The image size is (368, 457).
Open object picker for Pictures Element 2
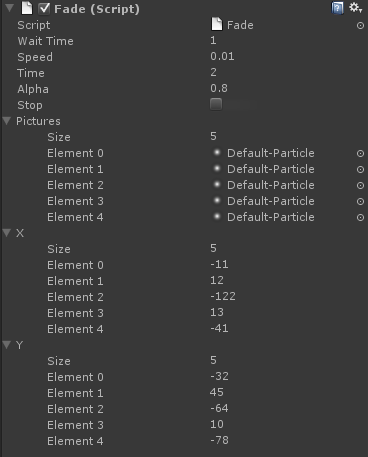coord(360,185)
